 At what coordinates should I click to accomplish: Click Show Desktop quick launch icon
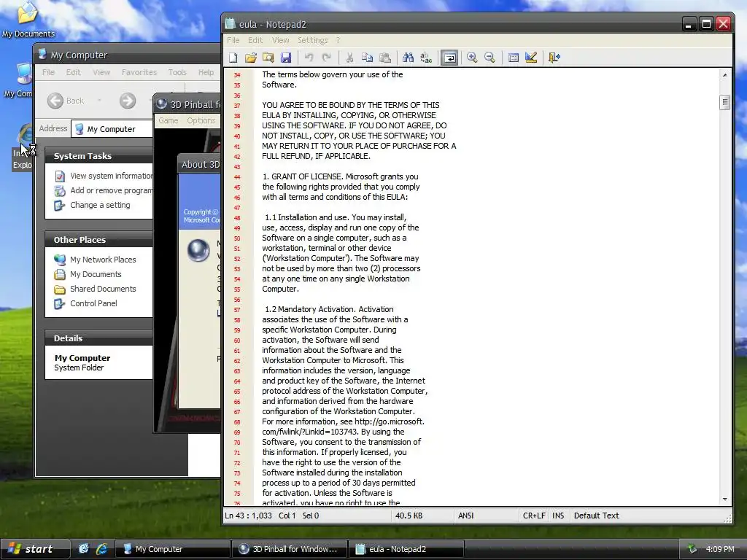(x=83, y=549)
